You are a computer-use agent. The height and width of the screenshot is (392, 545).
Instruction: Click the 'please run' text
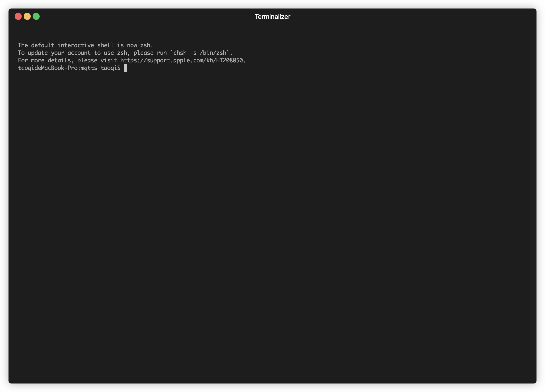click(x=150, y=53)
